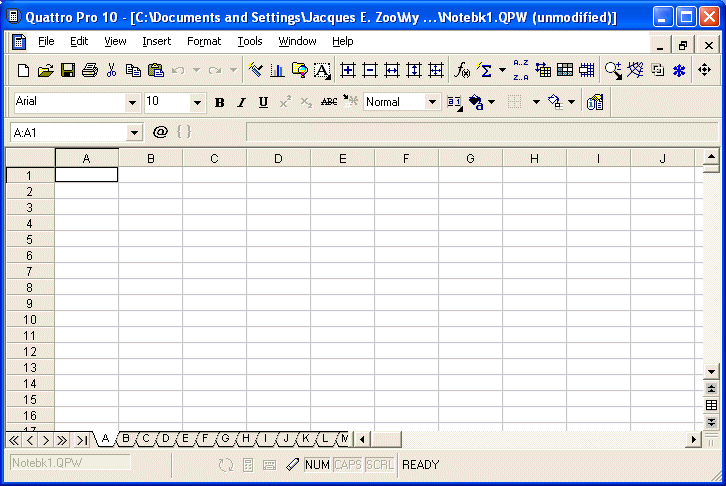Image resolution: width=726 pixels, height=486 pixels.
Task: Toggle Italic formatting
Action: (x=241, y=102)
